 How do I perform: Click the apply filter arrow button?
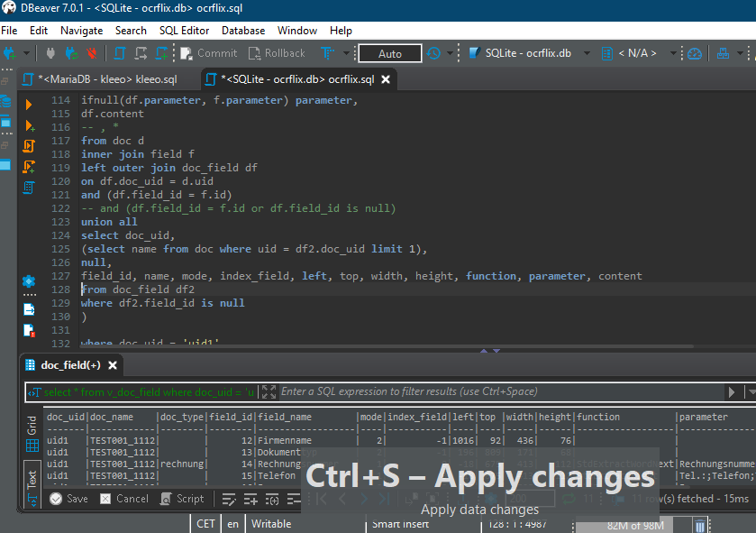pyautogui.click(x=732, y=391)
